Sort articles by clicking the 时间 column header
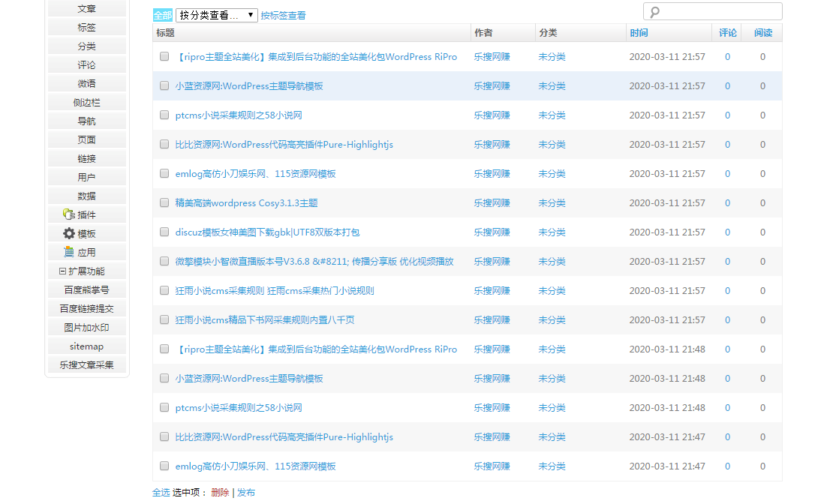The height and width of the screenshot is (504, 827). point(637,31)
